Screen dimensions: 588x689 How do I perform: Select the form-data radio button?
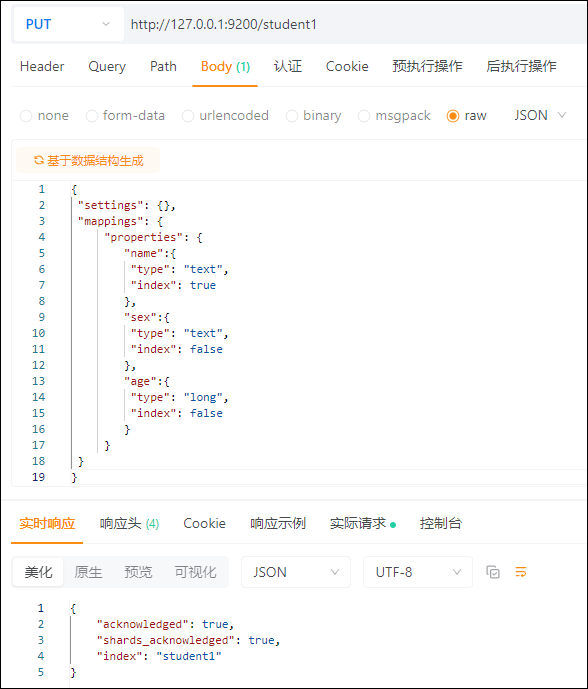tap(91, 116)
